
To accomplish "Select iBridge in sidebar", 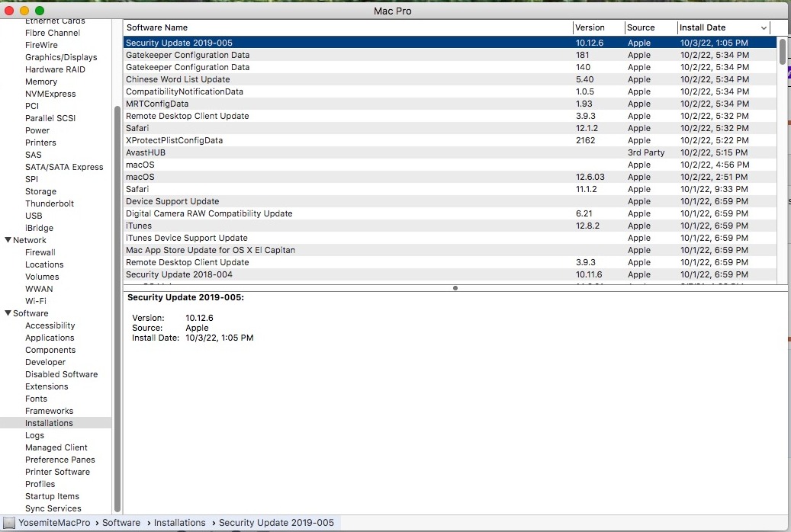I will [x=39, y=228].
